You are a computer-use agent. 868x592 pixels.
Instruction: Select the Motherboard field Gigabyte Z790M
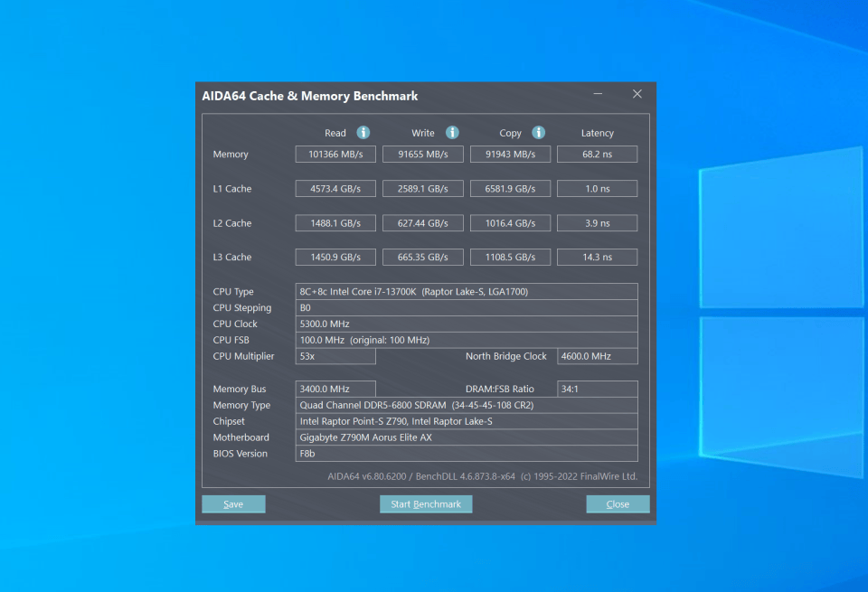[467, 437]
